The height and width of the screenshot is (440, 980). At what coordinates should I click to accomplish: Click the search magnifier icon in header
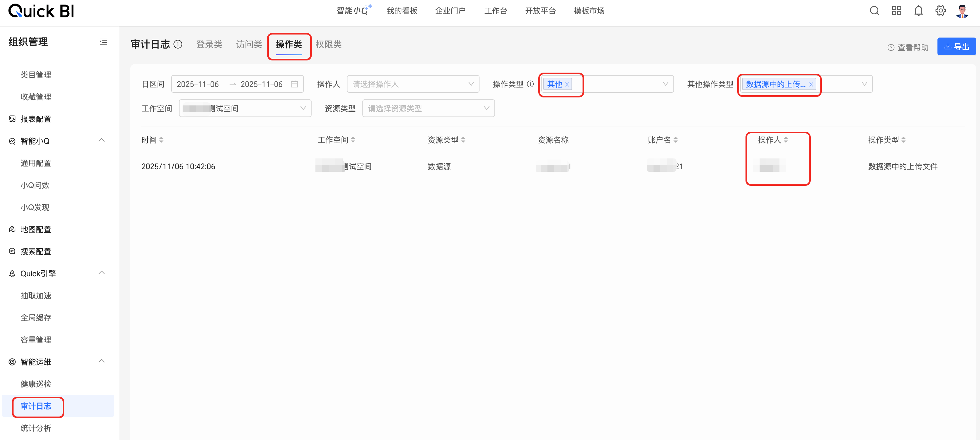pyautogui.click(x=874, y=11)
